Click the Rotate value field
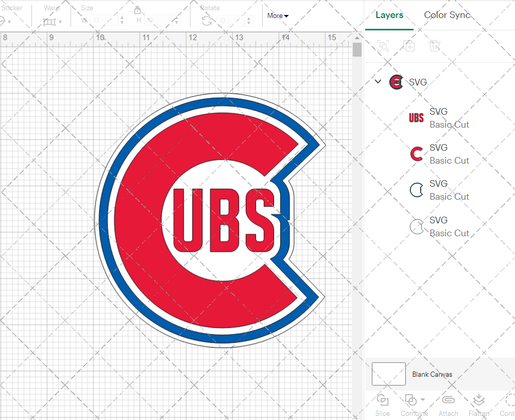The image size is (515, 420). 231,21
